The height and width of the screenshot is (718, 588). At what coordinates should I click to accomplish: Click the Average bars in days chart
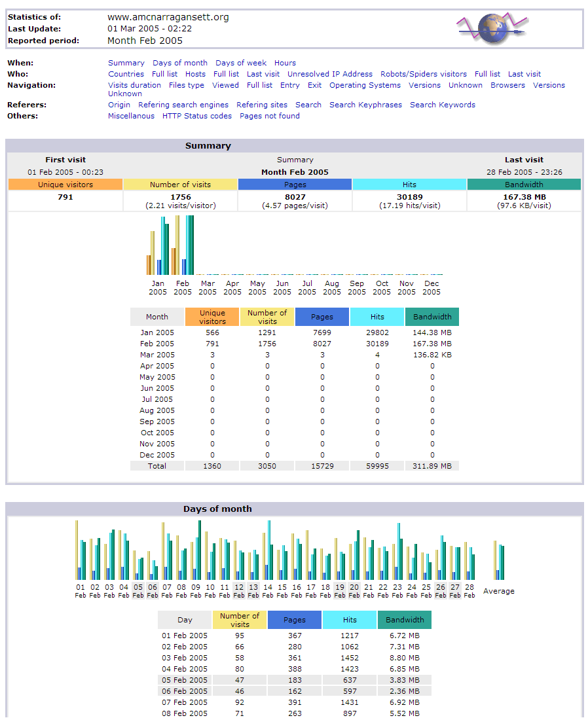point(499,562)
